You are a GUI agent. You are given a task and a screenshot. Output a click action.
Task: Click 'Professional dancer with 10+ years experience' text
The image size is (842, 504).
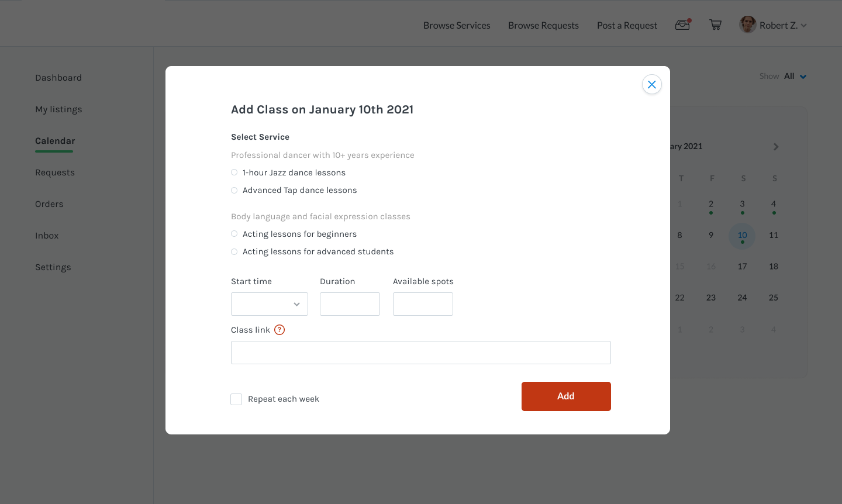tap(323, 155)
